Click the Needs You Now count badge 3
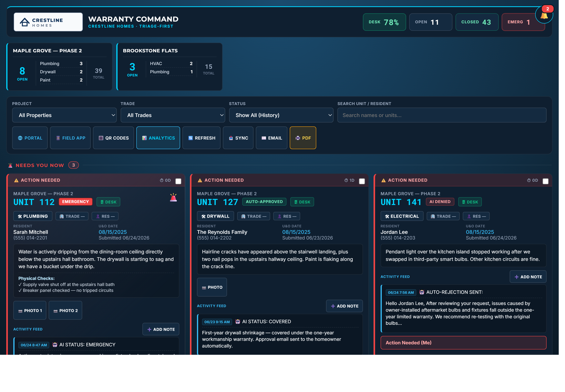 pos(74,165)
